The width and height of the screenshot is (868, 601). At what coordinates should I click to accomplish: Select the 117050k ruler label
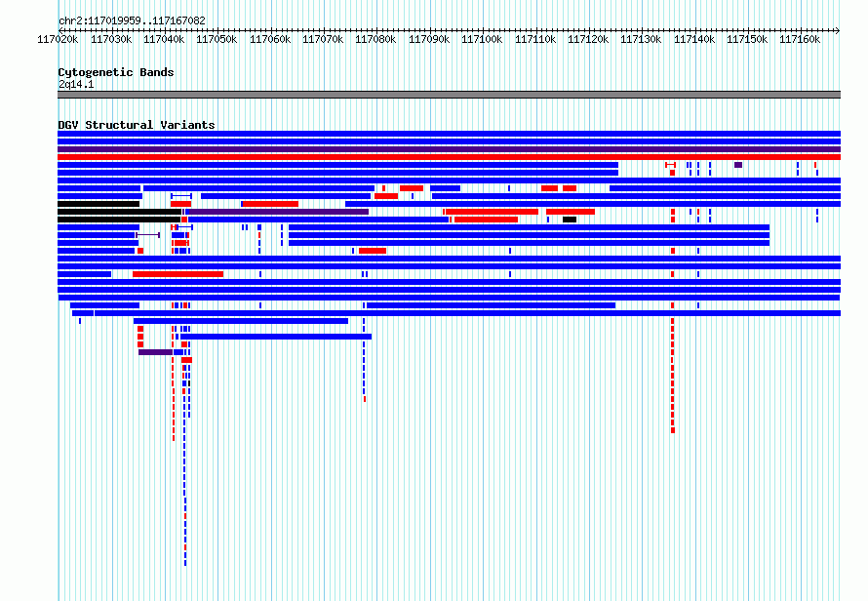pos(217,40)
